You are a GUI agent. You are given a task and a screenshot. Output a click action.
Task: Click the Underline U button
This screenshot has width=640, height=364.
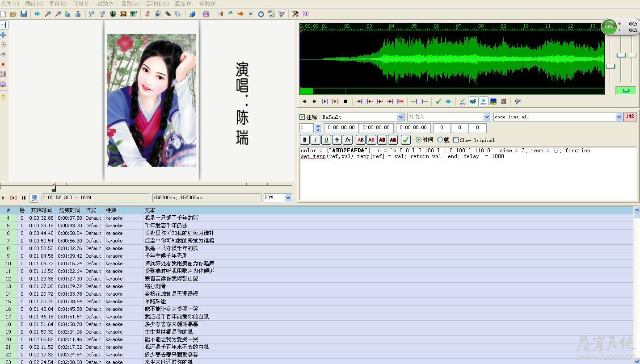pos(326,140)
